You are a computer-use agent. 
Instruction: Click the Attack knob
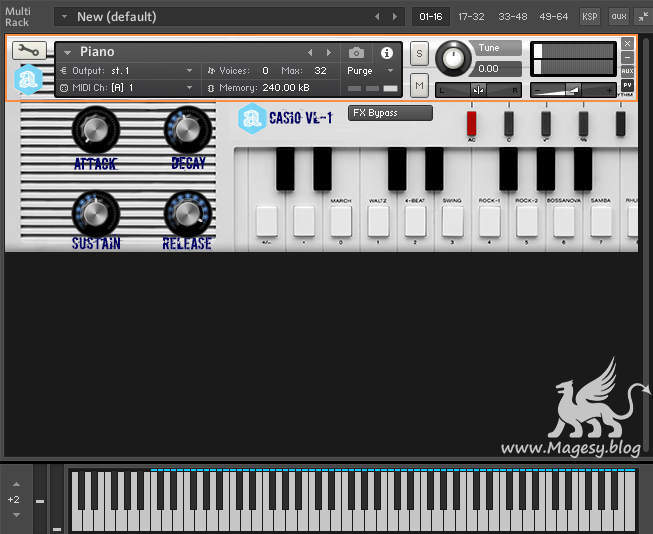pos(96,130)
